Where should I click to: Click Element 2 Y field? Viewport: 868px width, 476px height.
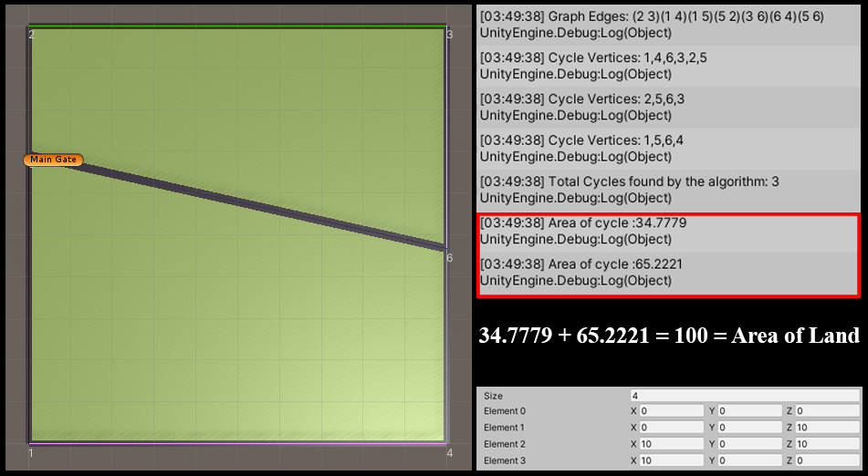(749, 444)
